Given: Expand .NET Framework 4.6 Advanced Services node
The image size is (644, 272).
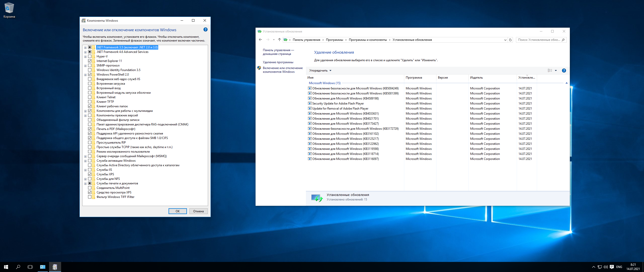Looking at the screenshot, I should pyautogui.click(x=85, y=52).
